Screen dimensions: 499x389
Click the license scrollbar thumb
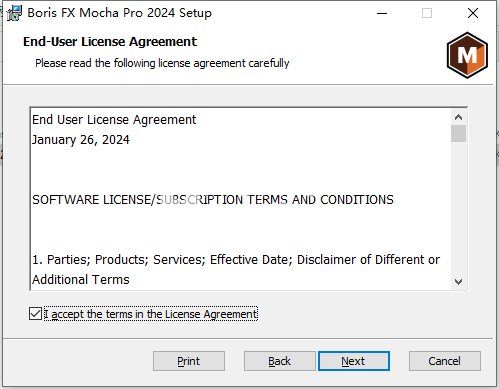tap(458, 133)
